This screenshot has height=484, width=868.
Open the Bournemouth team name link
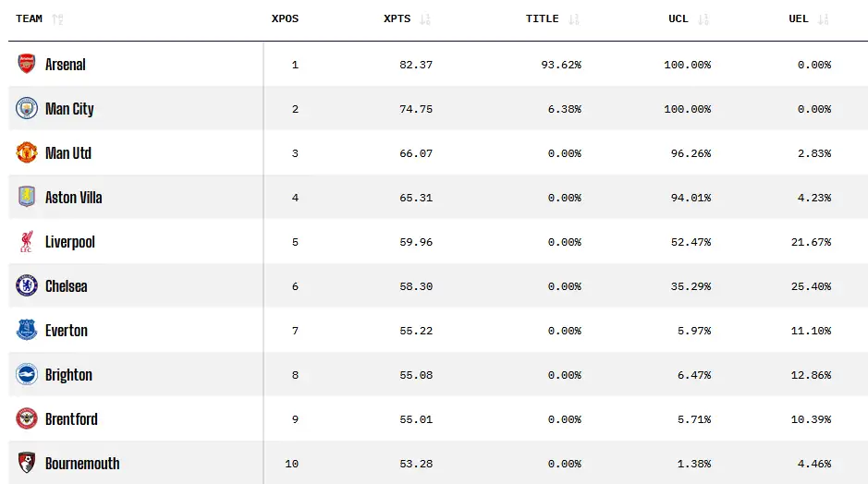click(82, 464)
